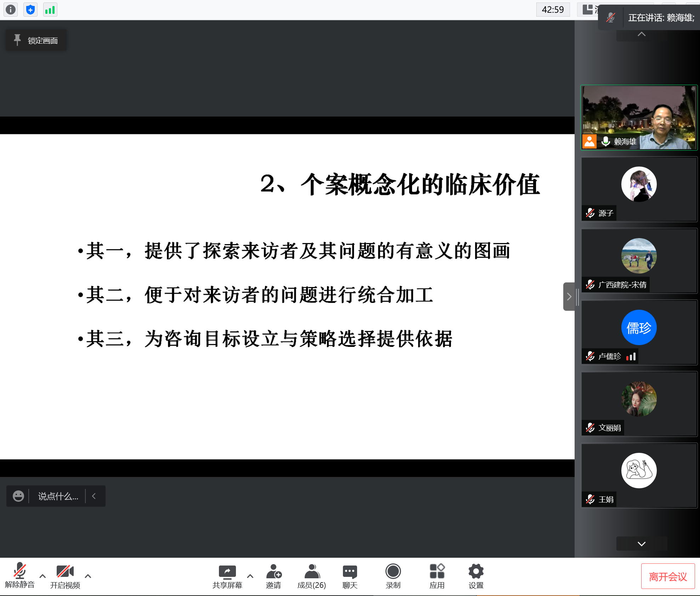Click the 离开会议 leave meeting button
The height and width of the screenshot is (596, 700).
(668, 577)
